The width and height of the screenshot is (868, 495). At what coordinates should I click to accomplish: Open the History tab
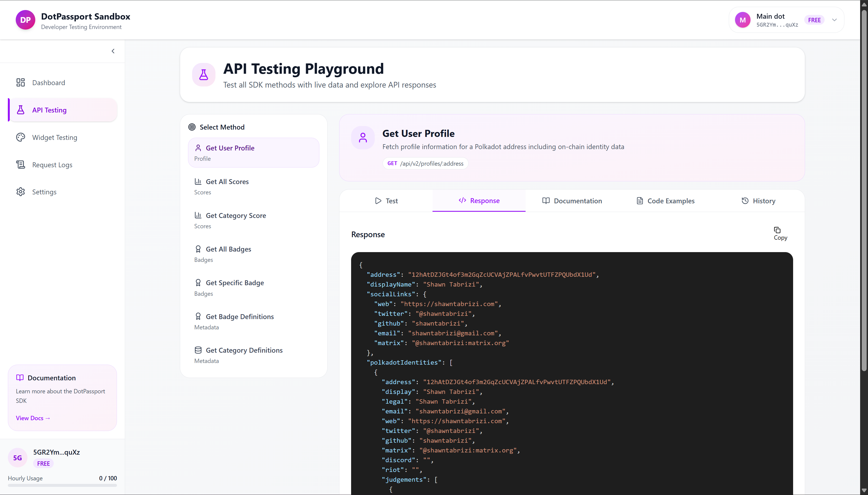[758, 201]
